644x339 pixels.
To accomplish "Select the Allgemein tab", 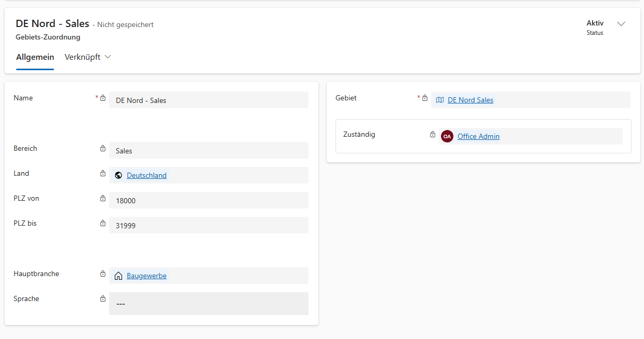I will pyautogui.click(x=35, y=57).
